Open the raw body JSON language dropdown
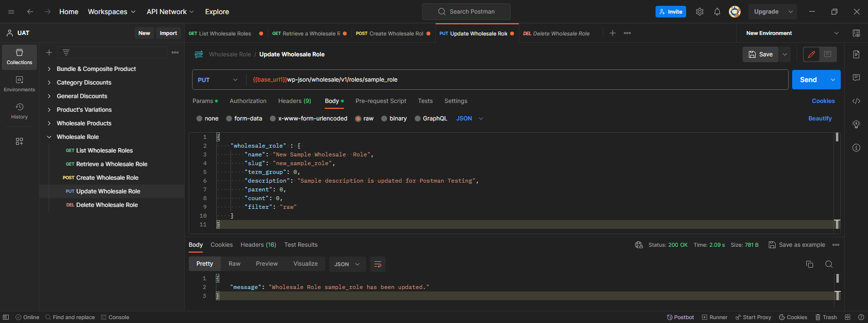 coord(470,119)
